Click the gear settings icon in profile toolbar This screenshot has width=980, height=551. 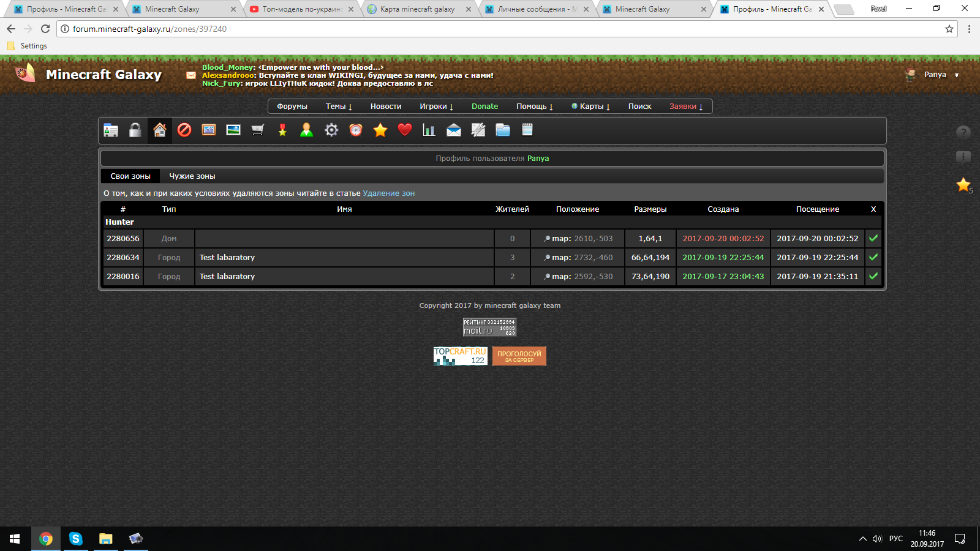coord(331,130)
